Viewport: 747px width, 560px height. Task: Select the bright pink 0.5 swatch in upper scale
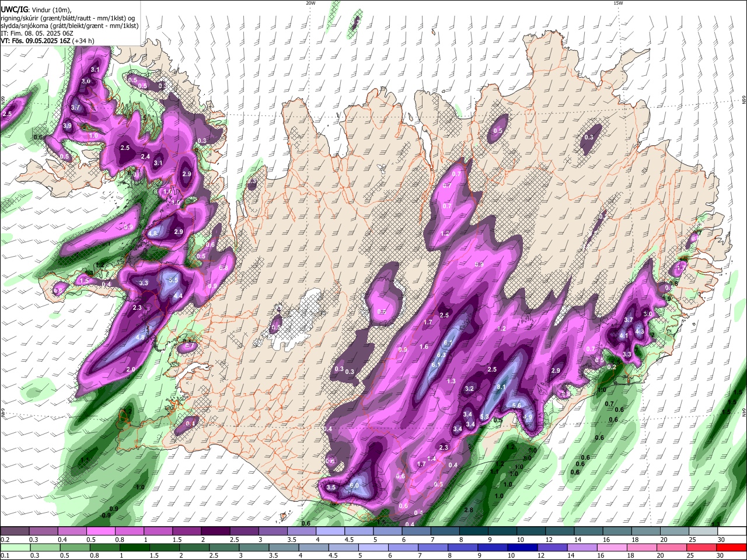tap(101, 531)
